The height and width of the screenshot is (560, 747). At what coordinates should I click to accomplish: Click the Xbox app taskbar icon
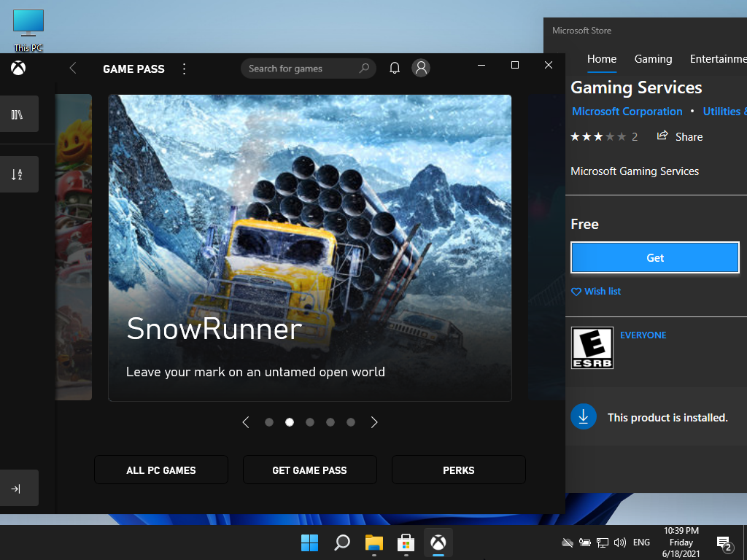(x=438, y=542)
